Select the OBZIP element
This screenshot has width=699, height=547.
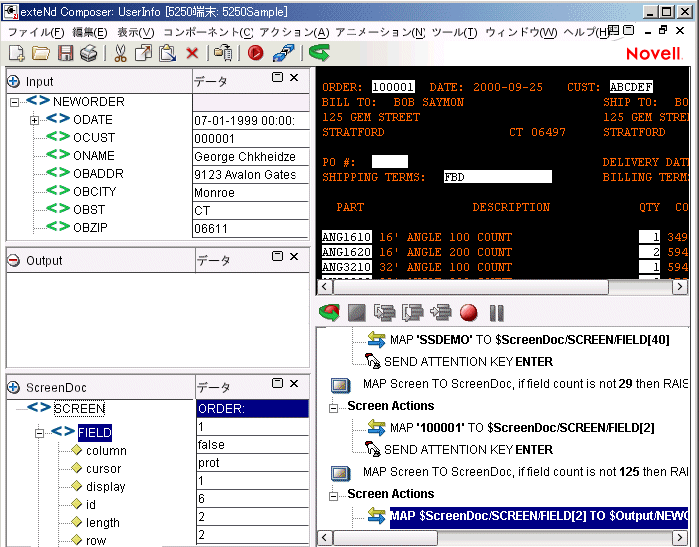tap(90, 227)
